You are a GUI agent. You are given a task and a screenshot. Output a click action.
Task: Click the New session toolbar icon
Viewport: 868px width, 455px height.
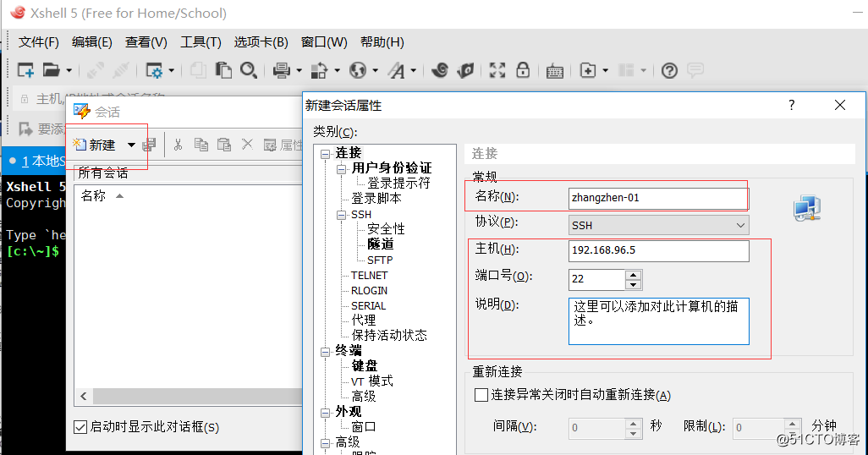click(x=25, y=70)
